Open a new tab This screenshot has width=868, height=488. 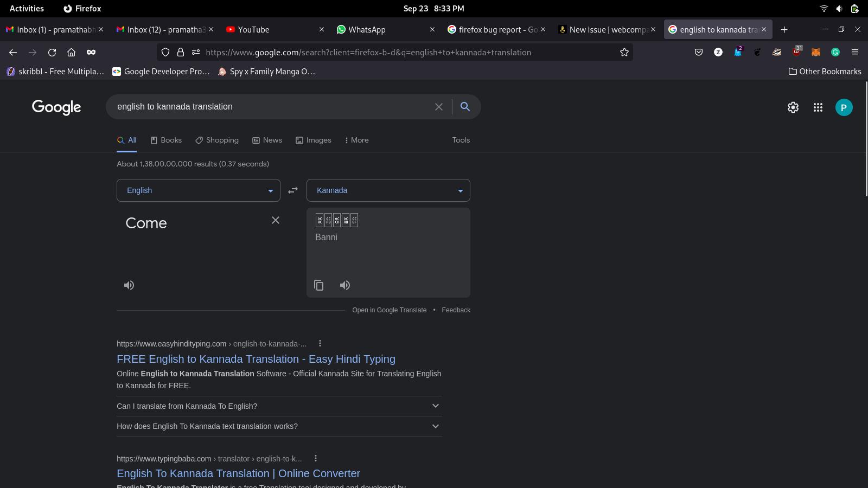[784, 30]
